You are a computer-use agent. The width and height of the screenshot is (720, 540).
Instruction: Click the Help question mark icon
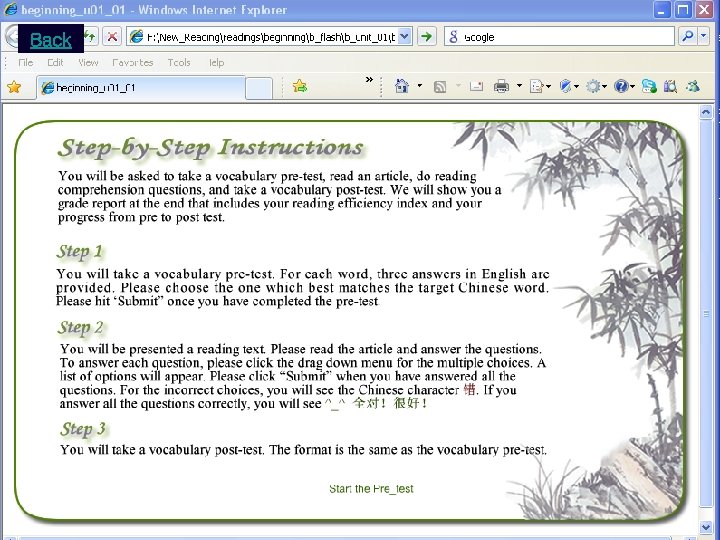coord(621,86)
